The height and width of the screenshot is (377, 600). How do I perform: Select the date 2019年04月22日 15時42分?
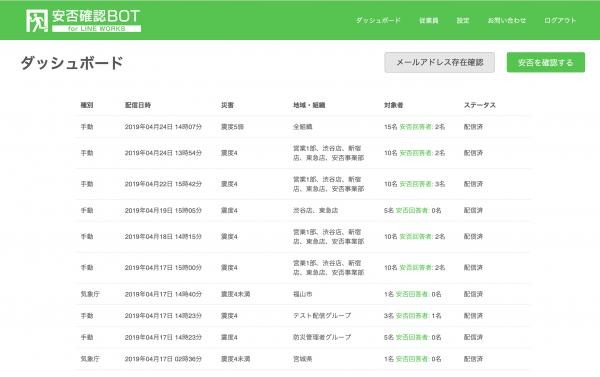(x=163, y=184)
